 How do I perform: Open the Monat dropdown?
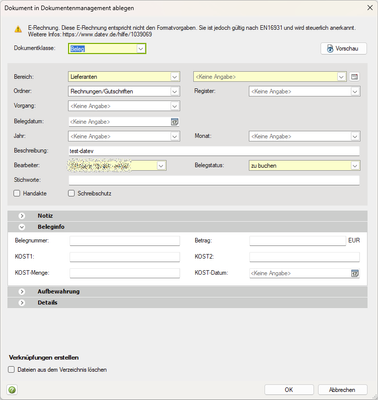[355, 136]
